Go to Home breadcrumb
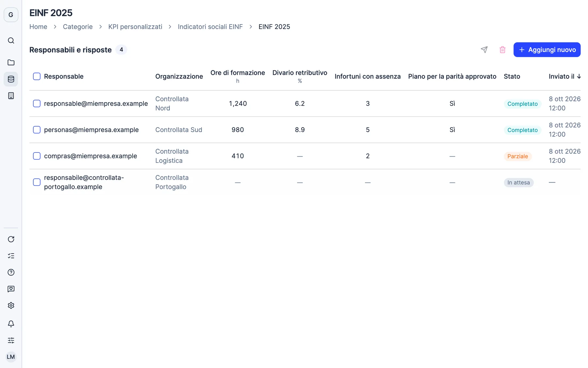 tap(38, 27)
